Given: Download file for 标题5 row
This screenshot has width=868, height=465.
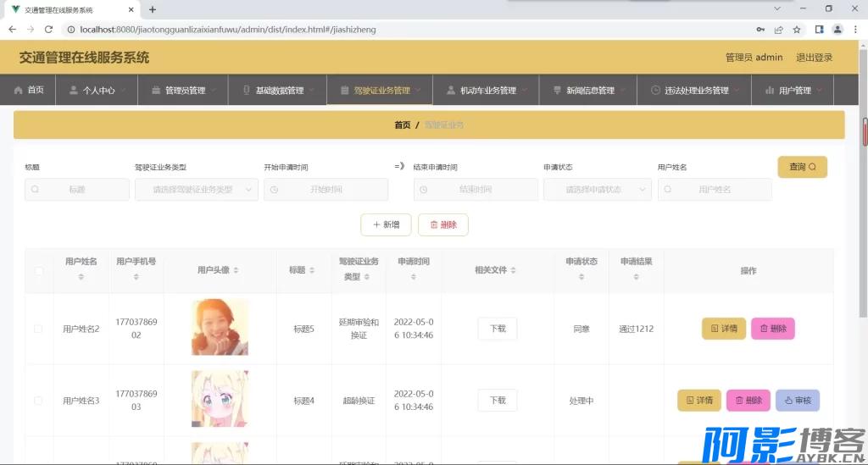Looking at the screenshot, I should coord(497,329).
